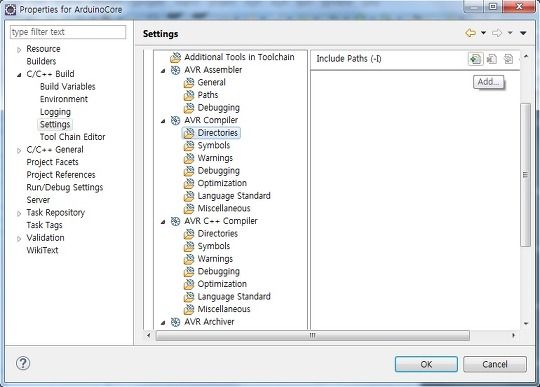Select Project Facets page
This screenshot has width=540, height=387.
(52, 162)
